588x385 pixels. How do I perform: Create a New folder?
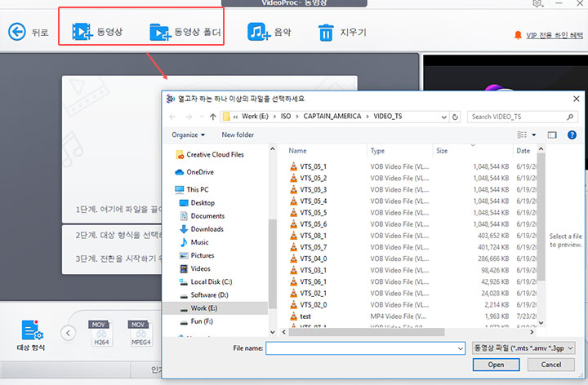click(x=238, y=135)
